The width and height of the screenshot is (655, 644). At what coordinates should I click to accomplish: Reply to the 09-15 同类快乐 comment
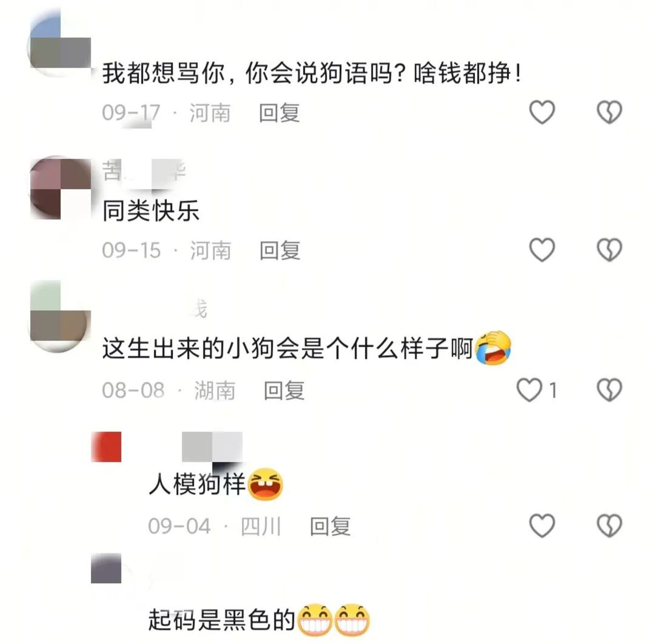tap(280, 250)
